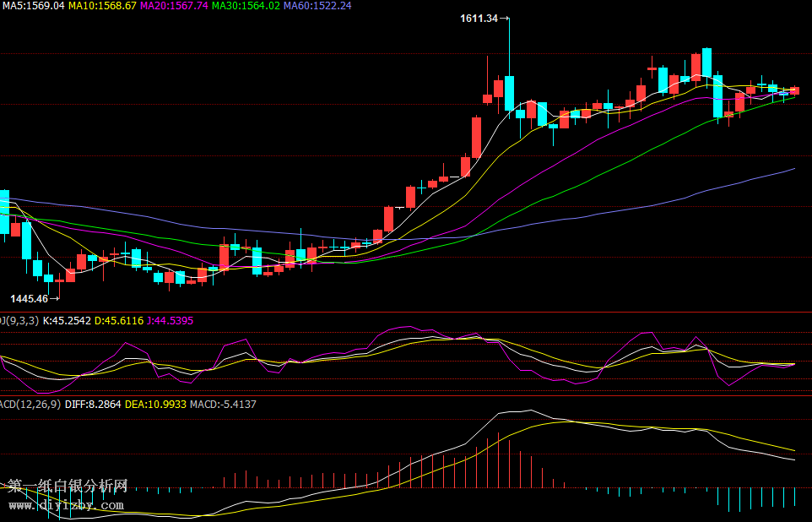Select the yellow MA10:1568.67 label
This screenshot has width=812, height=522.
(x=102, y=6)
